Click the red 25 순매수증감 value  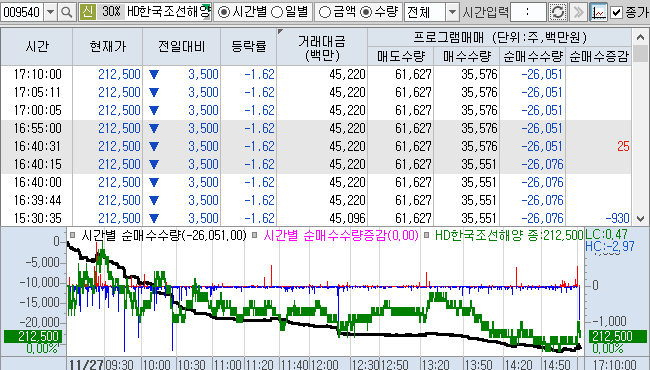click(x=623, y=146)
